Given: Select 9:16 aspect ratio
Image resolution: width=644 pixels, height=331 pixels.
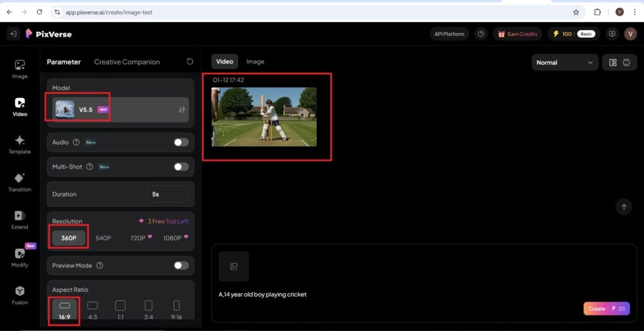Looking at the screenshot, I should click(x=177, y=310).
